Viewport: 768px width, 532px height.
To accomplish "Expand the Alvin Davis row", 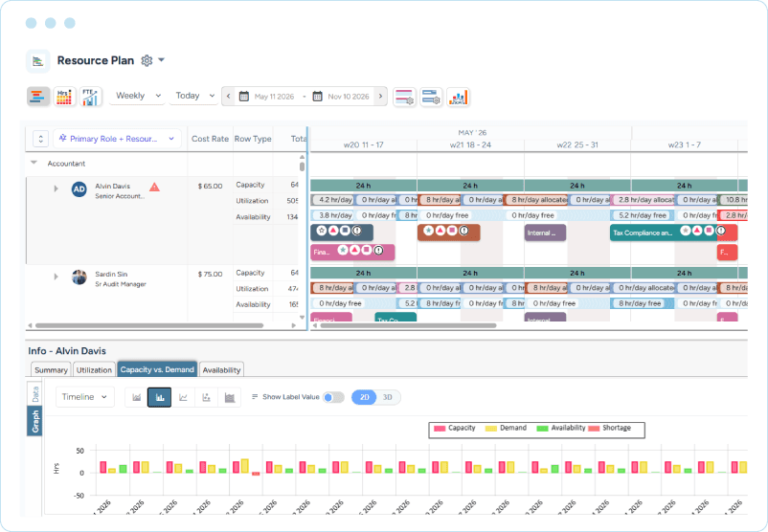I will 56,188.
